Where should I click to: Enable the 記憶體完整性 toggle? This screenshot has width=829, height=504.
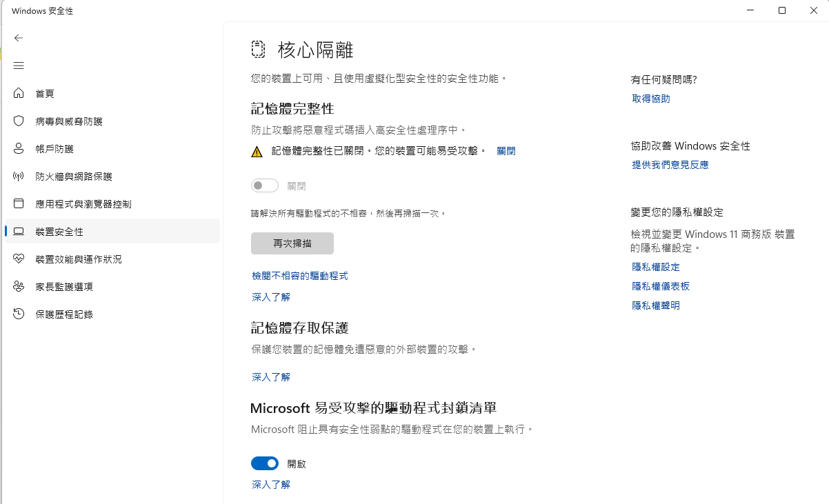point(264,185)
